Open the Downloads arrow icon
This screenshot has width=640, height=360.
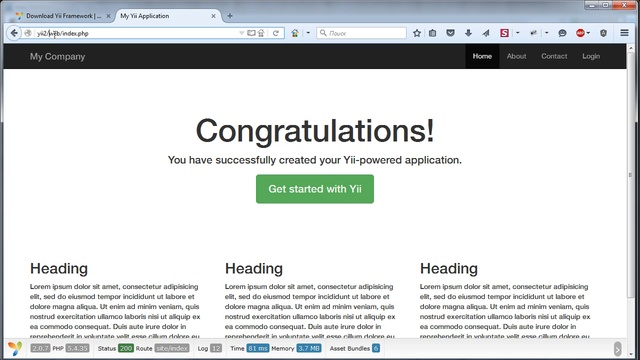(x=468, y=33)
